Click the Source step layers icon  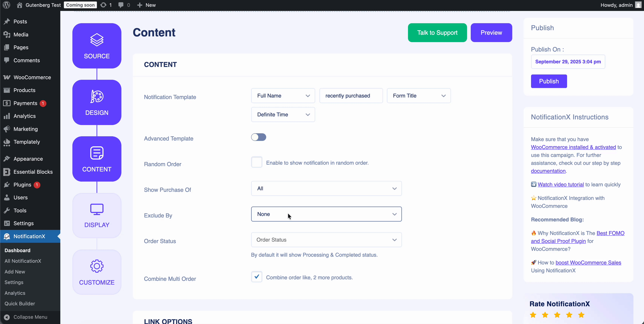pos(97,40)
